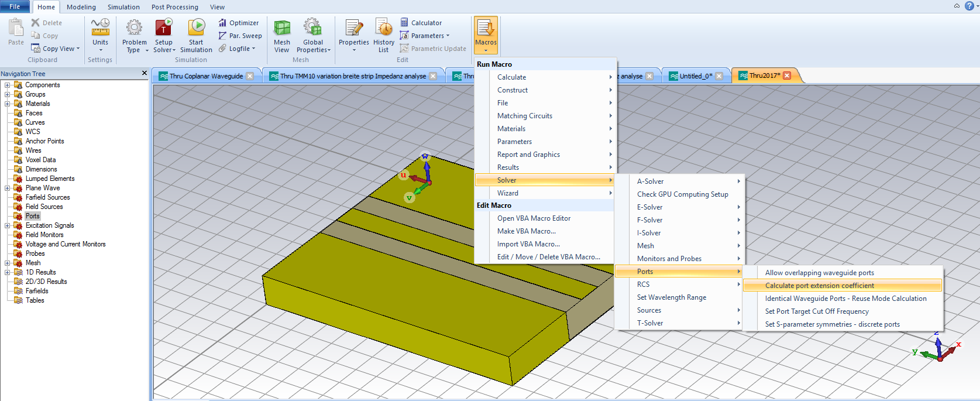Select Ports in the Navigation Tree

33,216
